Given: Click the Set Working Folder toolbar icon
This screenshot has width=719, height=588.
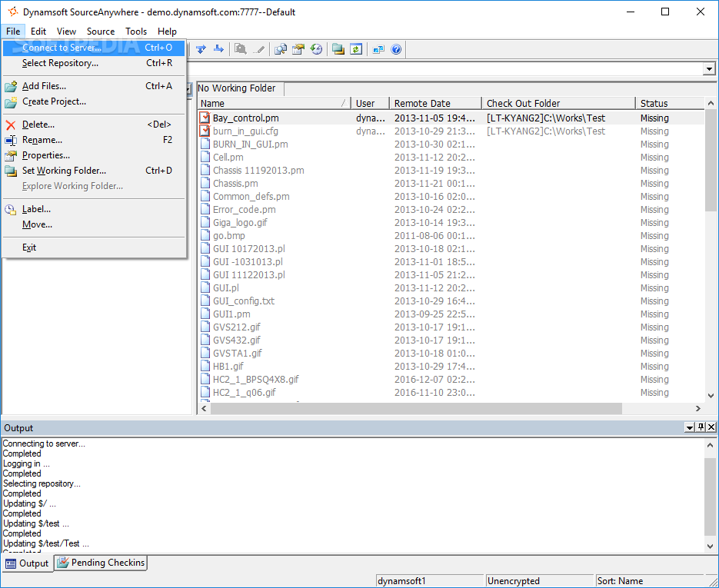Looking at the screenshot, I should 338,49.
